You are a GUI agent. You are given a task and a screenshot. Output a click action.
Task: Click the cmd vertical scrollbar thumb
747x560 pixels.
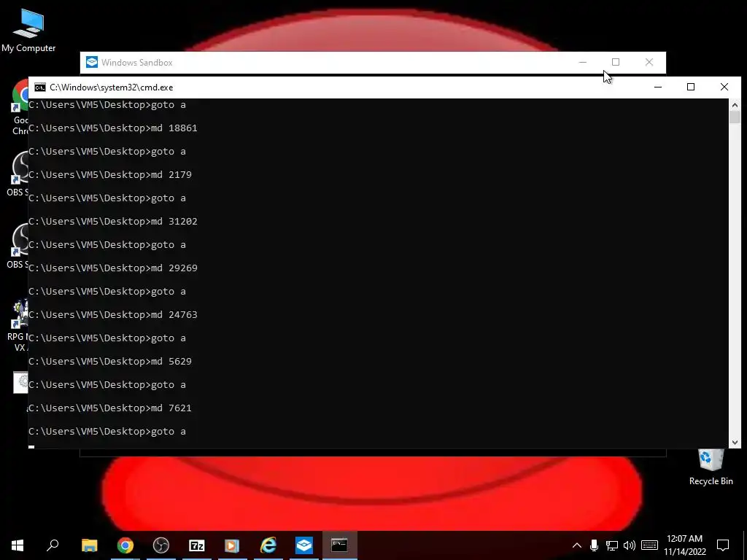tap(735, 117)
